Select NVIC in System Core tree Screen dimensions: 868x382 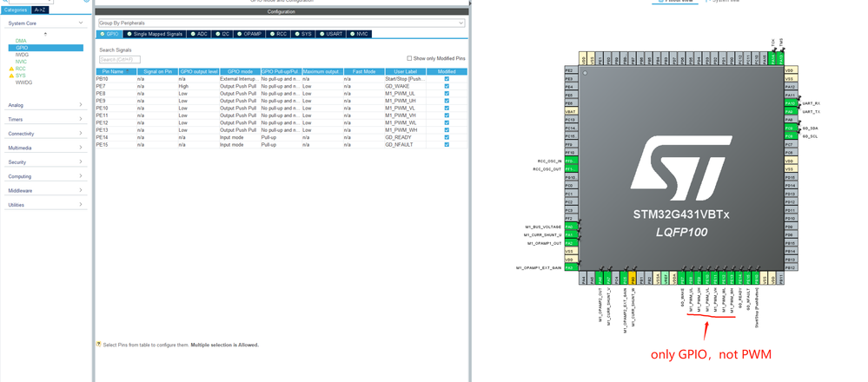tap(21, 62)
